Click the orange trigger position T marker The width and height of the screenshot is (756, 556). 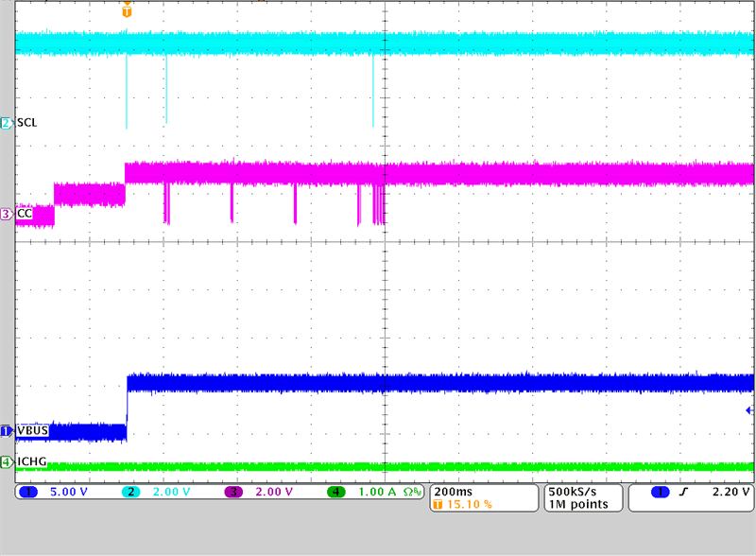click(128, 11)
